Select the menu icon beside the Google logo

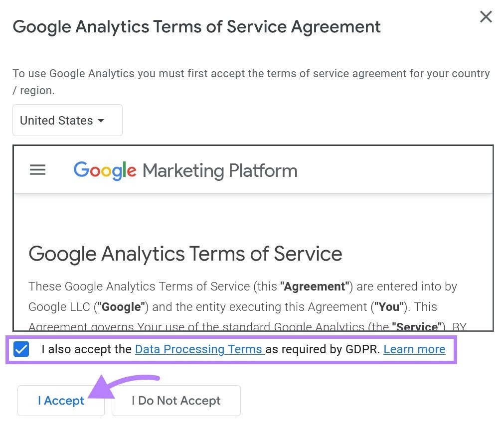pos(37,170)
